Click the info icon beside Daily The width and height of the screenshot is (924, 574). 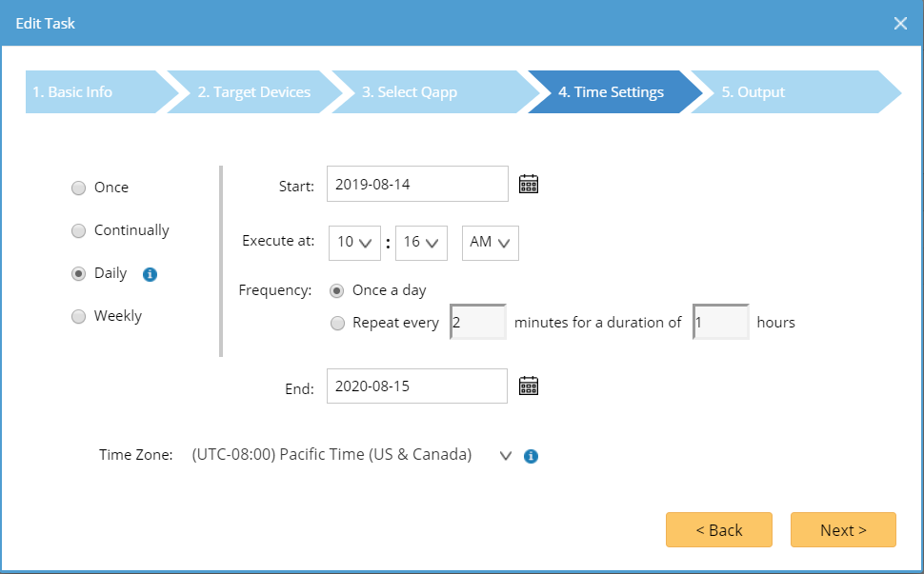(x=150, y=274)
